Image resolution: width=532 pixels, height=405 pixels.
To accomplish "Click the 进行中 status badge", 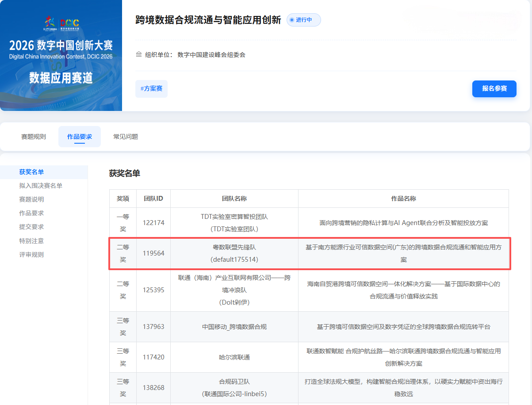I will tap(304, 20).
